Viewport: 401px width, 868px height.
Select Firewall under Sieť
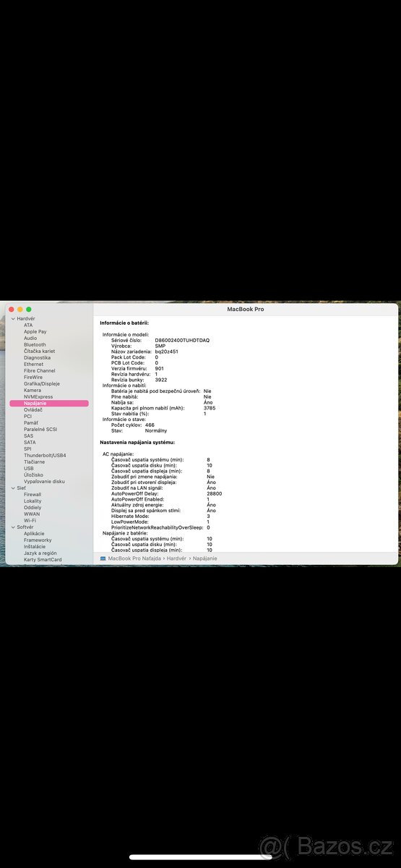pyautogui.click(x=33, y=495)
